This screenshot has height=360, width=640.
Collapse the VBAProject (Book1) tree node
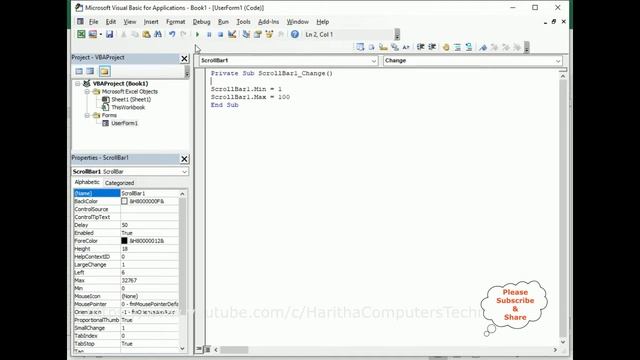(78, 84)
